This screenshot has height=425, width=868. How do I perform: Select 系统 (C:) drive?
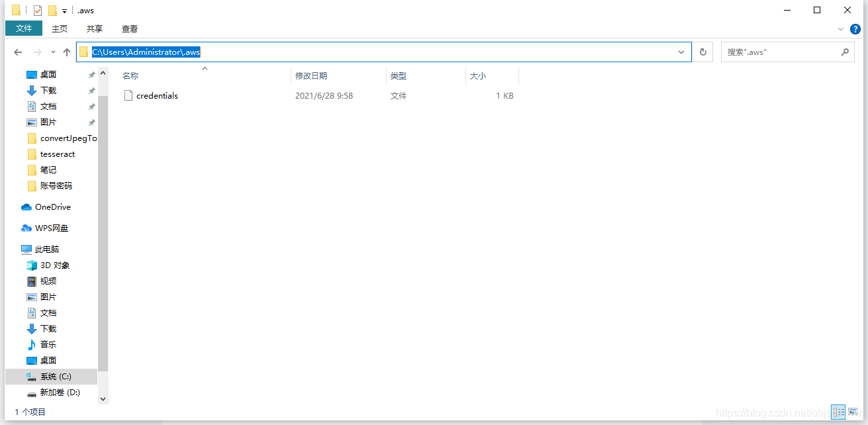click(56, 377)
